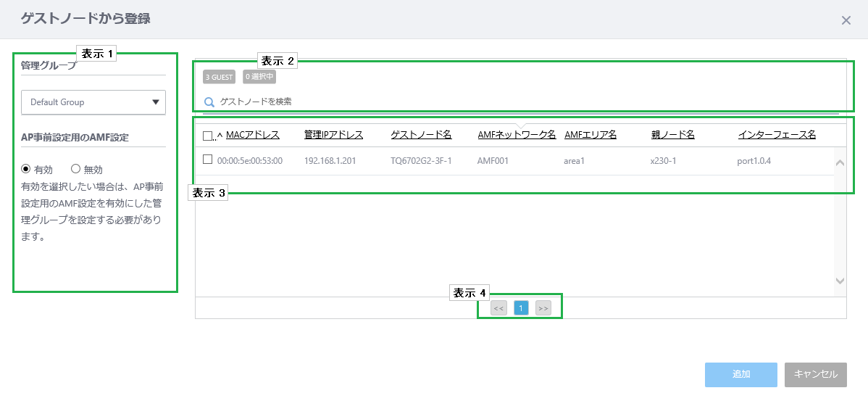Viewport: 868px width, 401px height.
Task: Click the sort arrow beside header checkbox
Action: [x=220, y=136]
